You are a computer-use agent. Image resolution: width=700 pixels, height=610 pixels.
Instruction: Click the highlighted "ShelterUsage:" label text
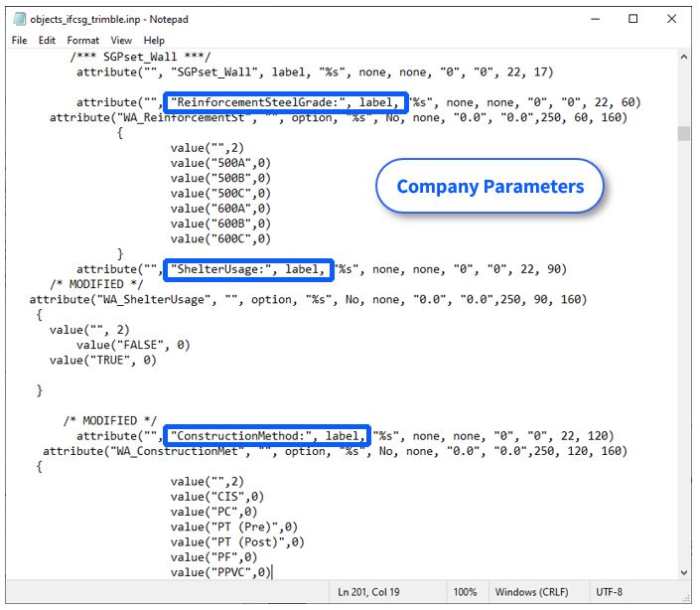click(x=249, y=268)
